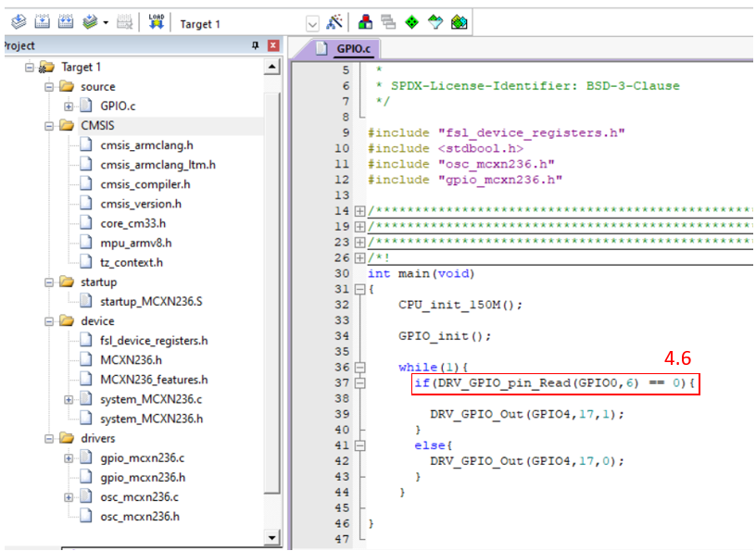
Task: Expand the GPIO.c tree node
Action: click(x=69, y=106)
